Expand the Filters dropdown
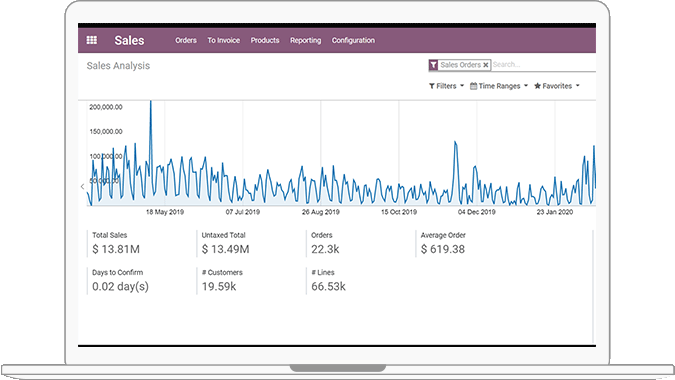 (x=446, y=86)
